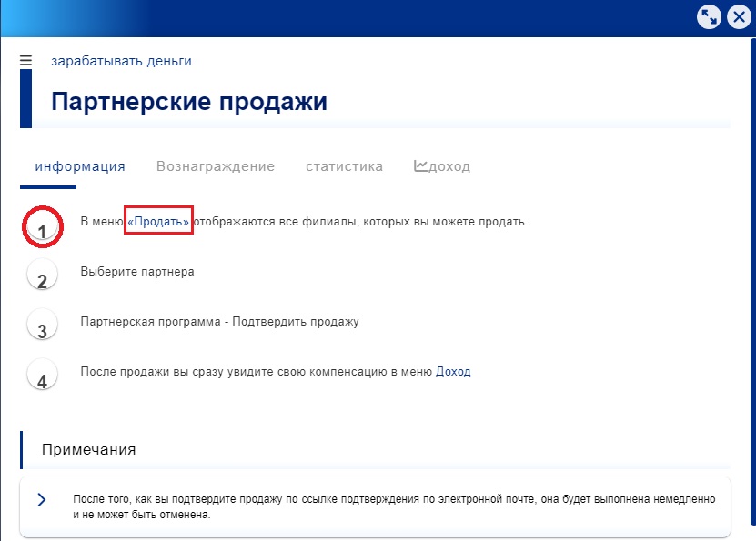Click the 'Примечания' section heading
The height and width of the screenshot is (541, 756).
coord(89,449)
